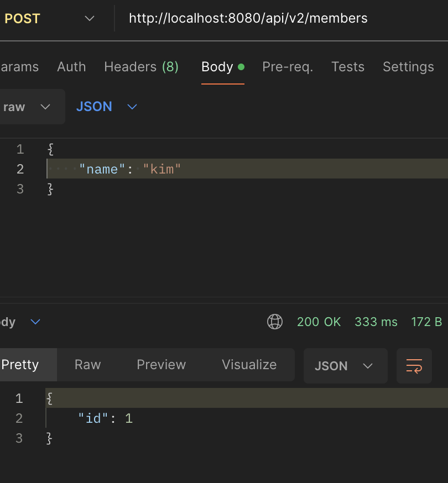Click the 172 B response size

[x=426, y=322]
